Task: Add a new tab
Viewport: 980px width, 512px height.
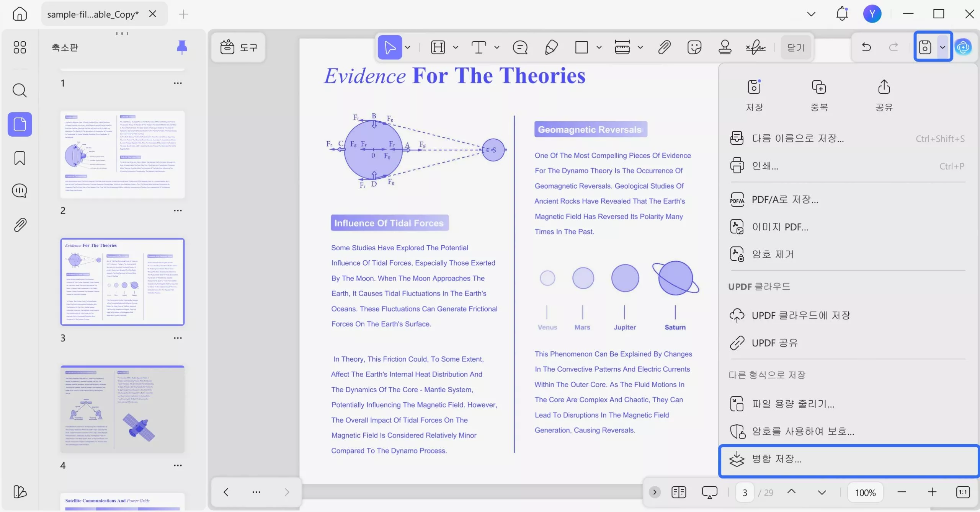Action: (183, 14)
